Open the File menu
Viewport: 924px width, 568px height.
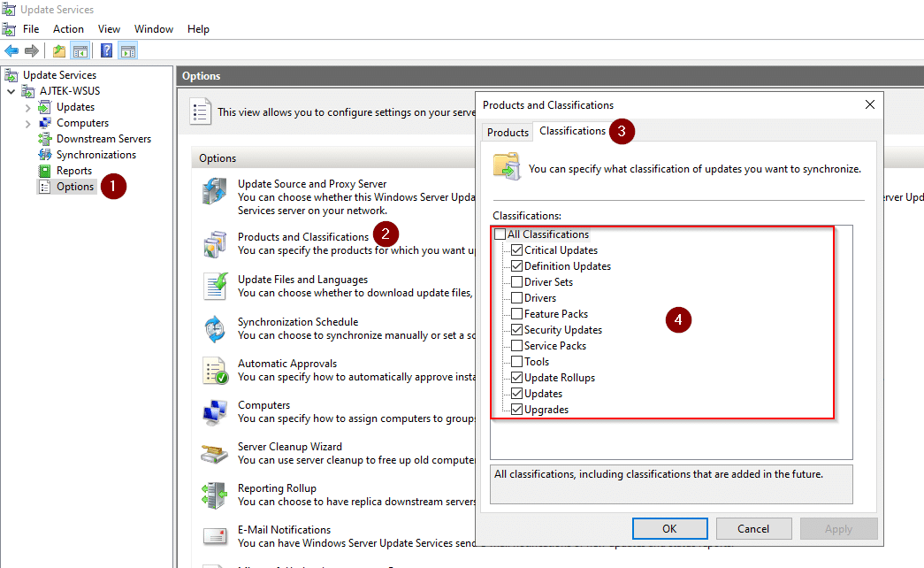[31, 29]
